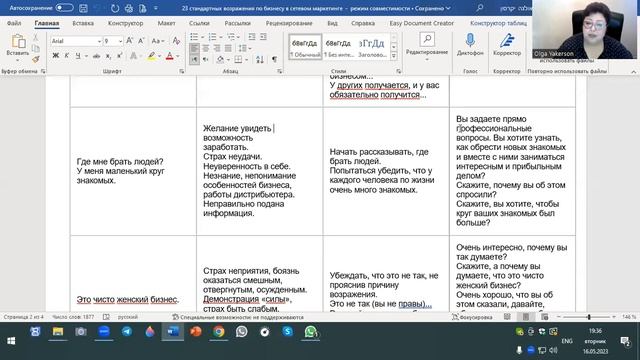This screenshot has height=360, width=640.
Task: Open the Редактирование find menu
Action: coord(427,47)
